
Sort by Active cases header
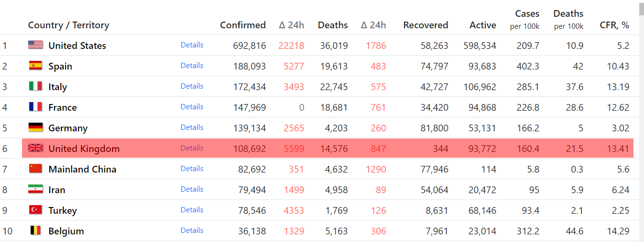coord(483,25)
